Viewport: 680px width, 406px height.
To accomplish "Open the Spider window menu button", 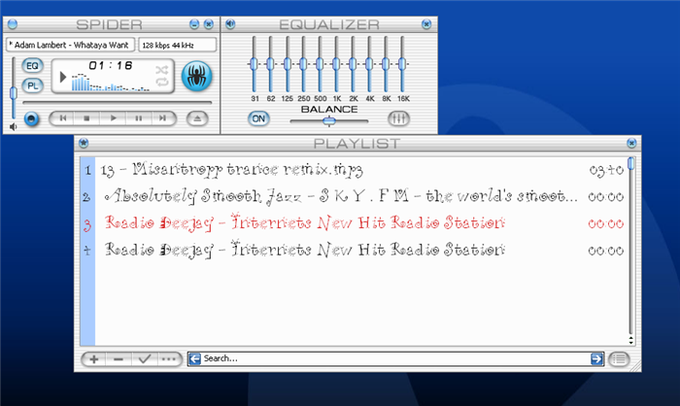I will click(13, 24).
